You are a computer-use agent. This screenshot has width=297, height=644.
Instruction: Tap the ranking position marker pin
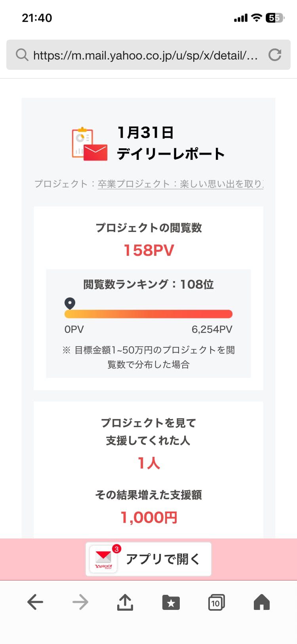tap(70, 303)
